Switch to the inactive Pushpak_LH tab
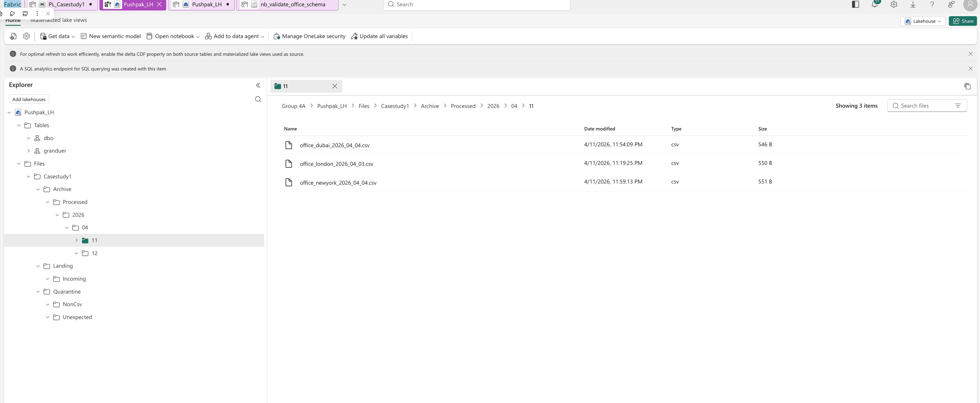Viewport: 980px width, 403px height. pyautogui.click(x=201, y=4)
